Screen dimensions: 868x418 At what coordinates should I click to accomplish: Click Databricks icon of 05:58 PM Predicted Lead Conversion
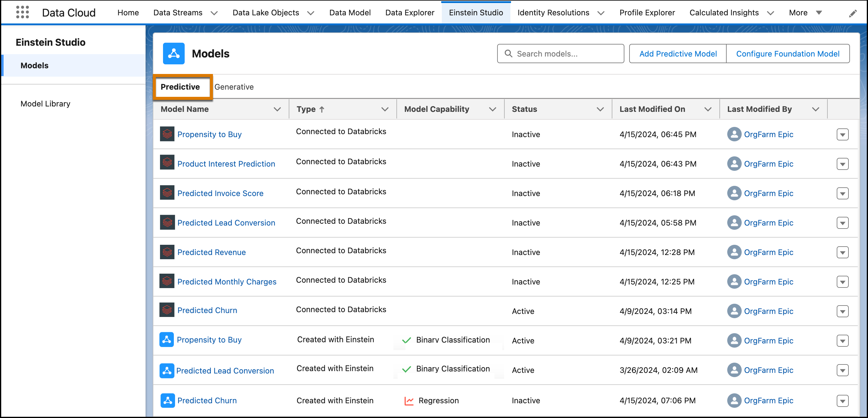167,222
